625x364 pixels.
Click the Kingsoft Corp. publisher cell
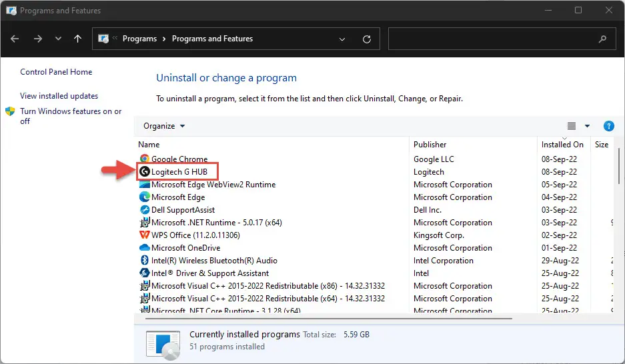[438, 235]
